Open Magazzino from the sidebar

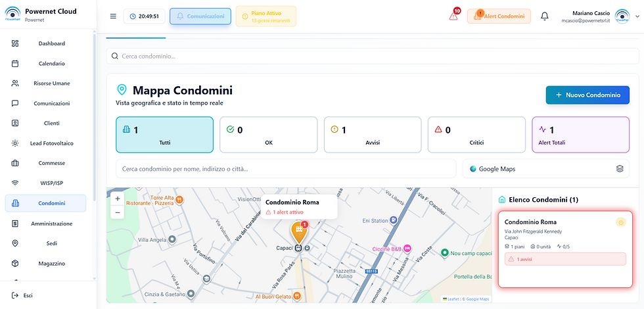45,264
